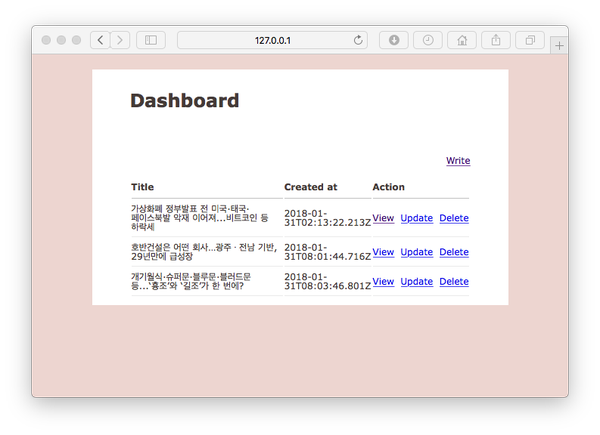This screenshot has width=600, height=435.
Task: Show all tabs with the tab overview icon
Action: (x=530, y=40)
